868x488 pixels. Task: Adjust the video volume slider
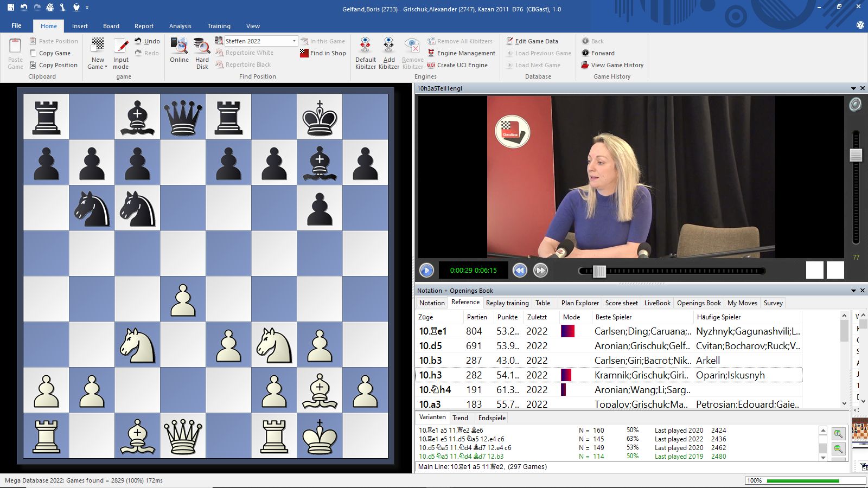[x=856, y=155]
